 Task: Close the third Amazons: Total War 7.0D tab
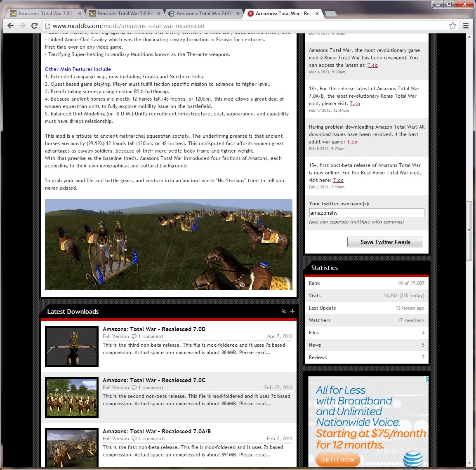point(238,14)
